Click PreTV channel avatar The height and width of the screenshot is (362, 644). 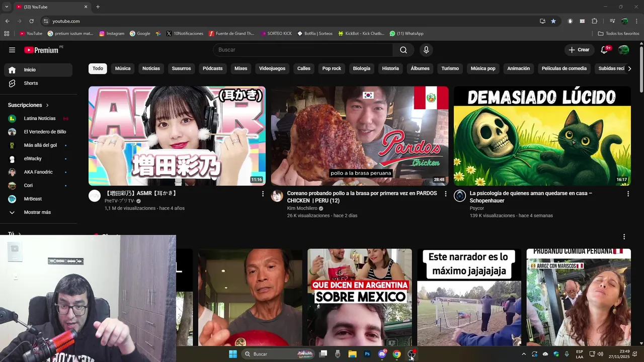pyautogui.click(x=95, y=196)
